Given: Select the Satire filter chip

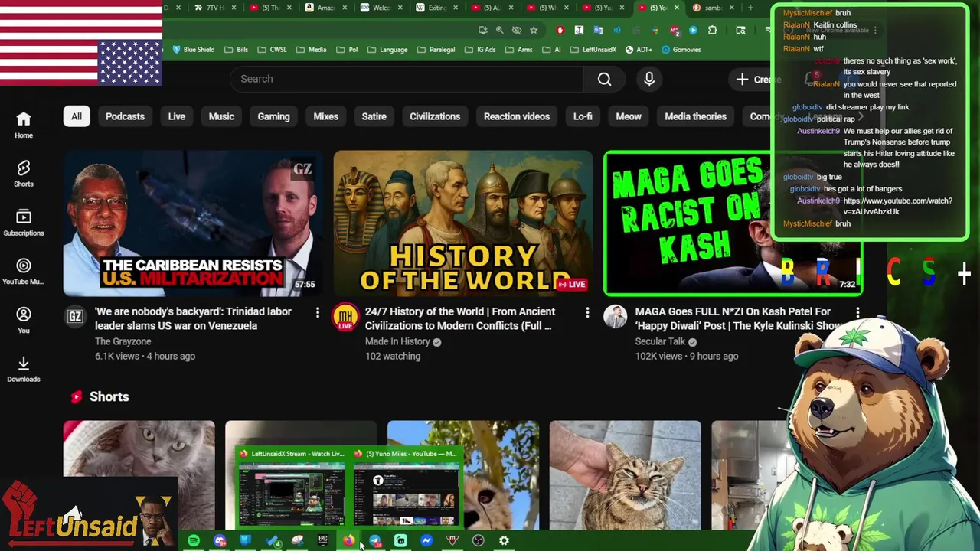Looking at the screenshot, I should point(374,116).
